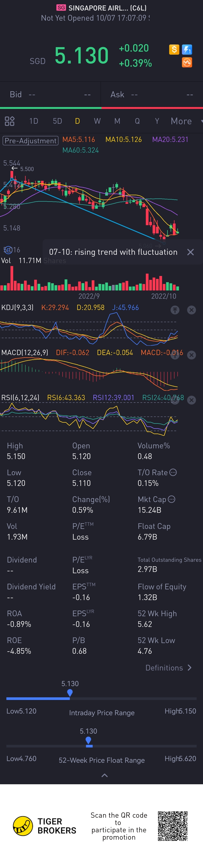Tap the SG market badge
The width and height of the screenshot is (203, 868).
coord(61,7)
